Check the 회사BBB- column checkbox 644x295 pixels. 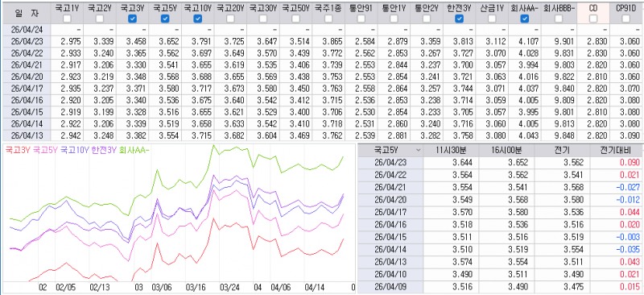[x=558, y=18]
